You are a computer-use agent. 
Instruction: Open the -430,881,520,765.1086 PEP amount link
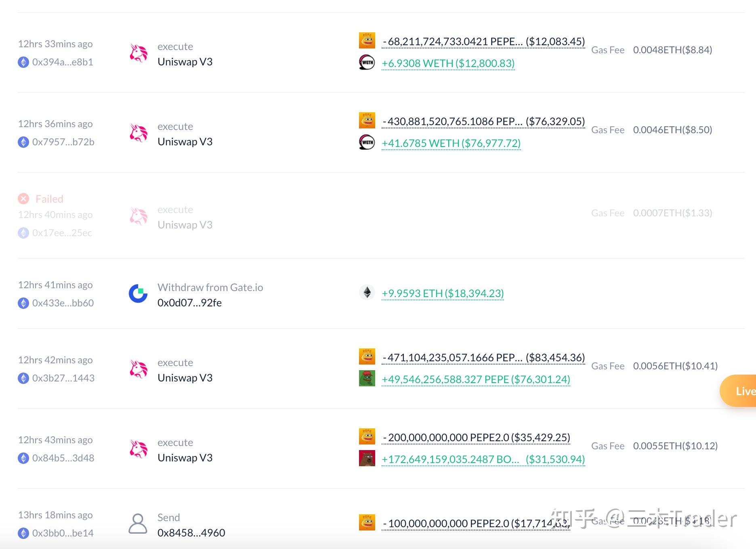pos(483,122)
